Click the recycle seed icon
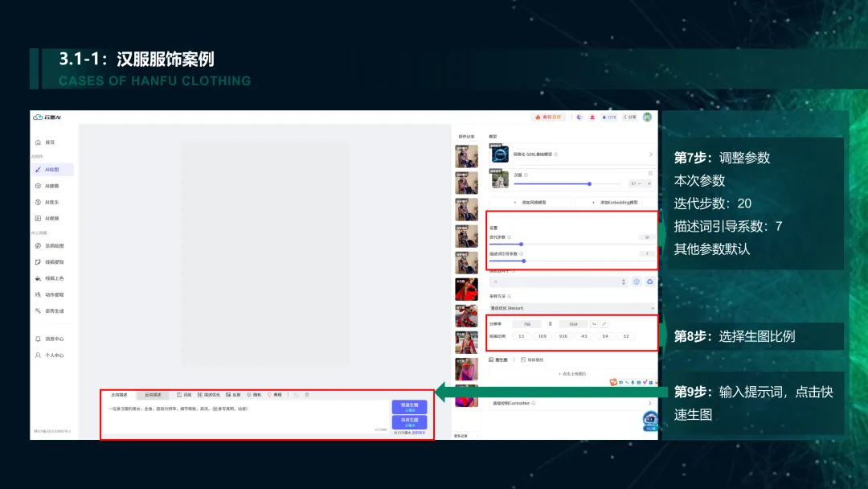The width and height of the screenshot is (868, 489). [x=650, y=281]
